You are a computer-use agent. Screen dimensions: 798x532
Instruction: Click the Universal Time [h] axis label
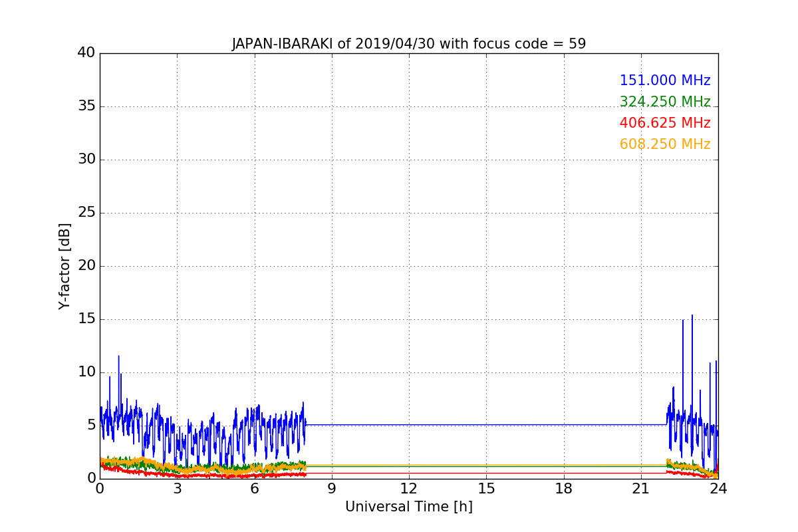pos(409,507)
